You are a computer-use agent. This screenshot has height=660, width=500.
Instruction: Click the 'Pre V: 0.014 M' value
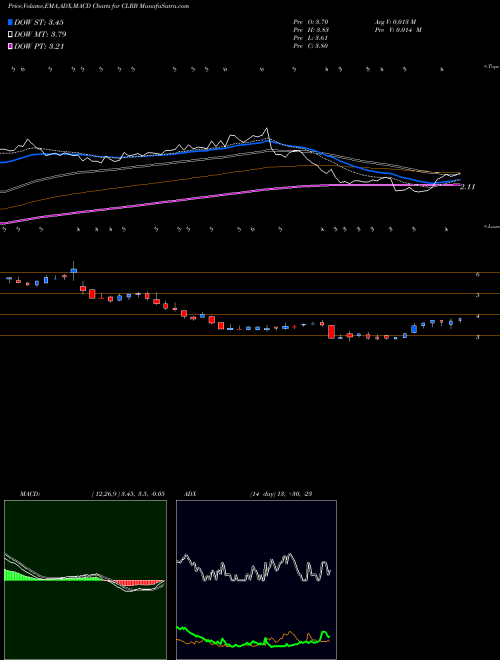coord(398,30)
